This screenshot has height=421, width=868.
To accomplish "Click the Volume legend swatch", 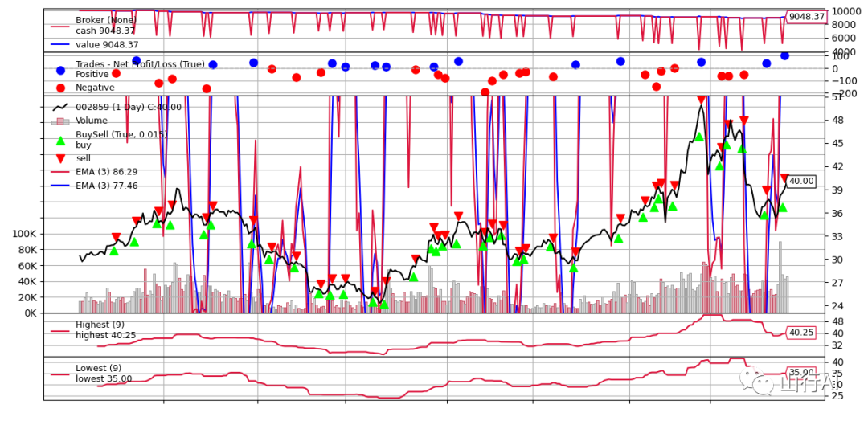I will click(60, 121).
